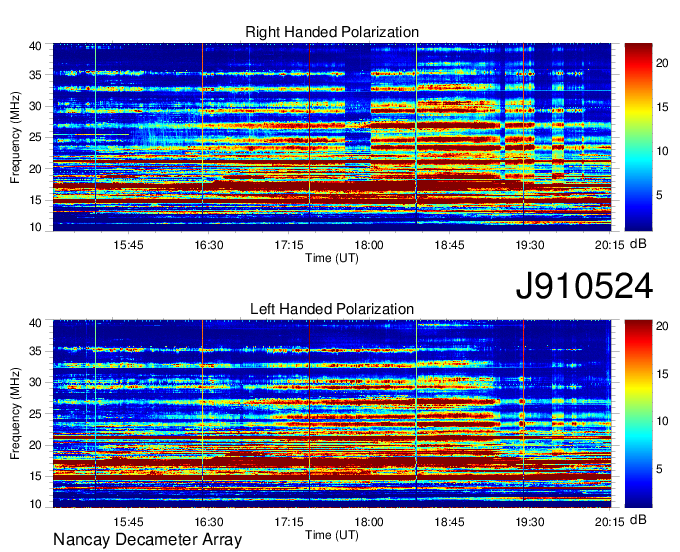Click the 5 dB tick on Right Handed colorbar
This screenshot has height=552, width=680.
[659, 195]
